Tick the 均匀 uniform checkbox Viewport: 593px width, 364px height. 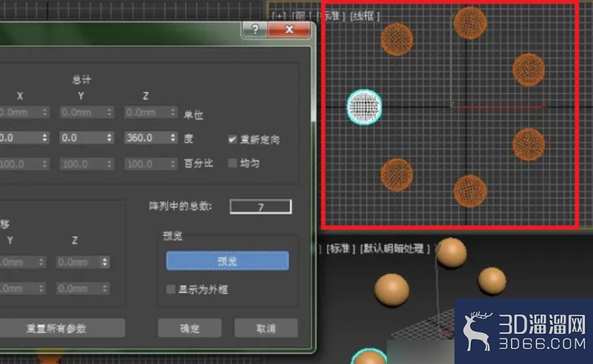232,163
